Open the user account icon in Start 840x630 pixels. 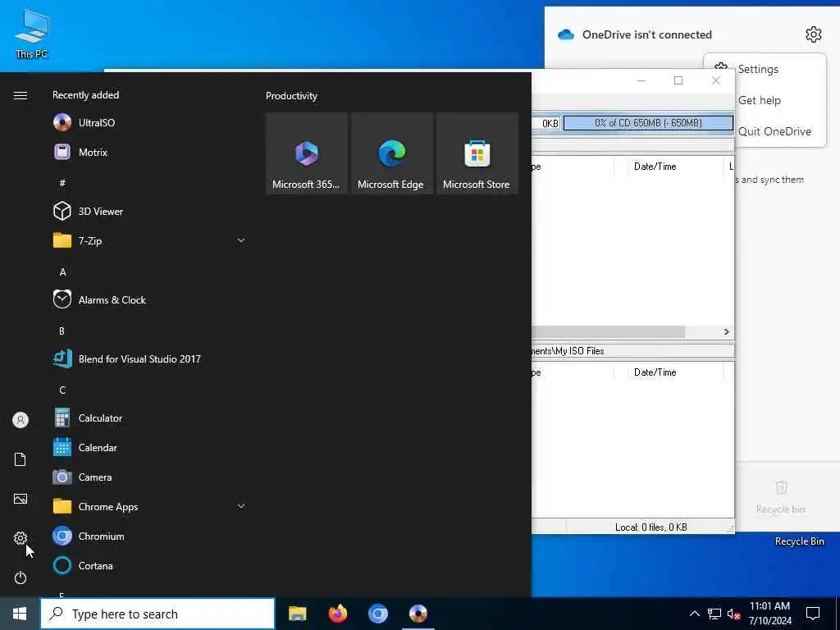(x=21, y=420)
